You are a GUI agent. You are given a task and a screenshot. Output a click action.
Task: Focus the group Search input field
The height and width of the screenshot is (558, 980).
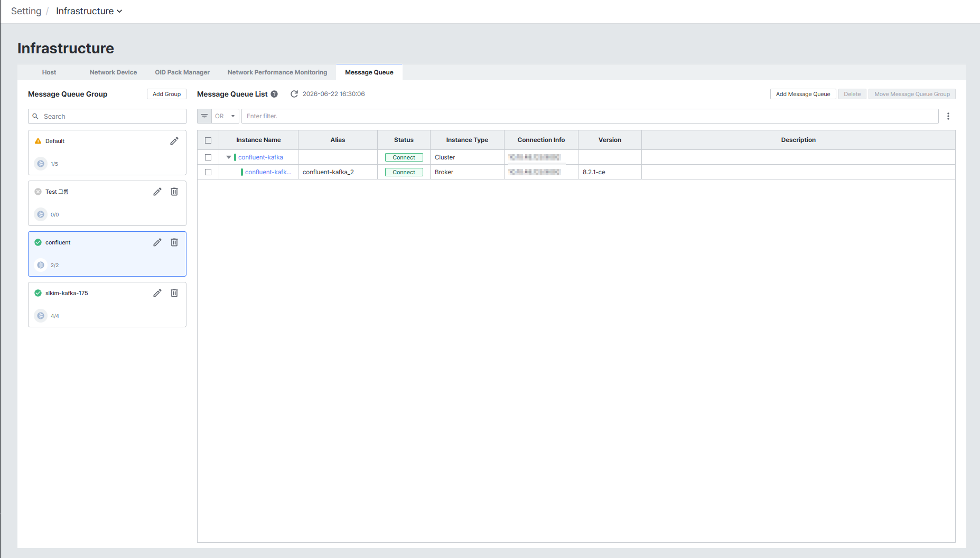pyautogui.click(x=107, y=116)
